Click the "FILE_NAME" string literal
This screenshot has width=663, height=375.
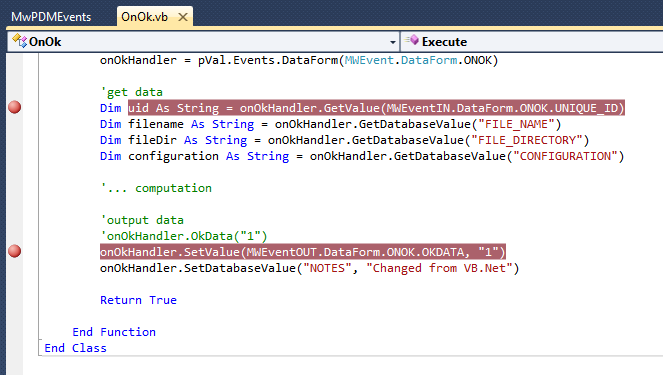pos(516,124)
